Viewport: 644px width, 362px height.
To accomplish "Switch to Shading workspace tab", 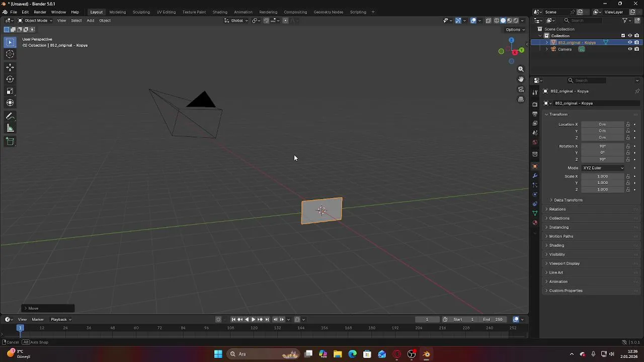I will click(220, 12).
